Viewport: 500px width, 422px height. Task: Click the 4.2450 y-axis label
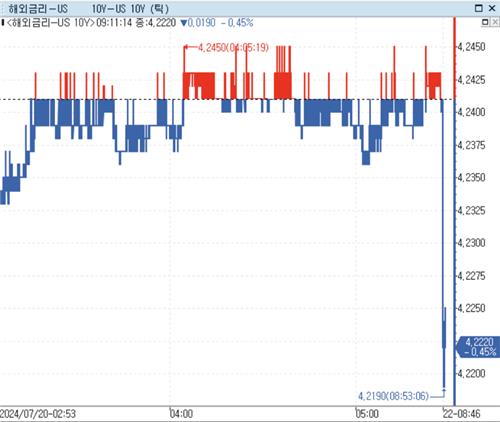(x=471, y=47)
